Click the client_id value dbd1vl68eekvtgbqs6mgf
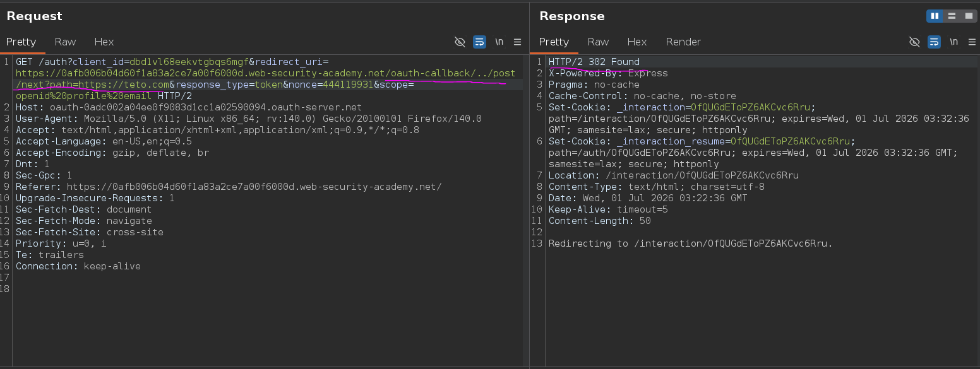 point(189,62)
